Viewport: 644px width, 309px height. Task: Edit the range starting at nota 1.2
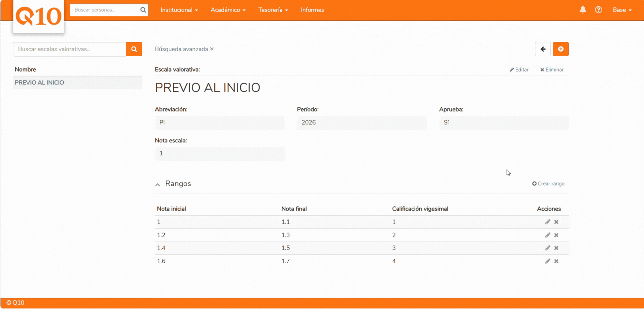click(548, 235)
